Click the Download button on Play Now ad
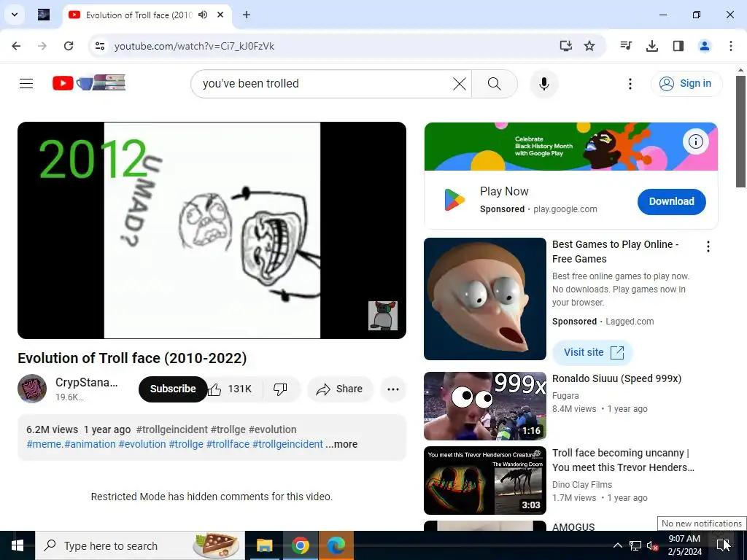747x560 pixels. 671,201
